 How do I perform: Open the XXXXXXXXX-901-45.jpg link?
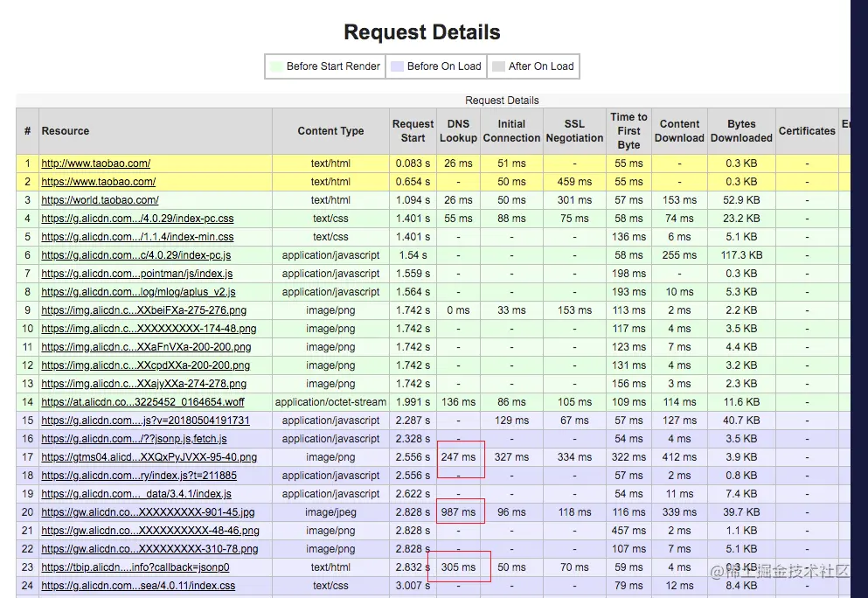(x=149, y=512)
